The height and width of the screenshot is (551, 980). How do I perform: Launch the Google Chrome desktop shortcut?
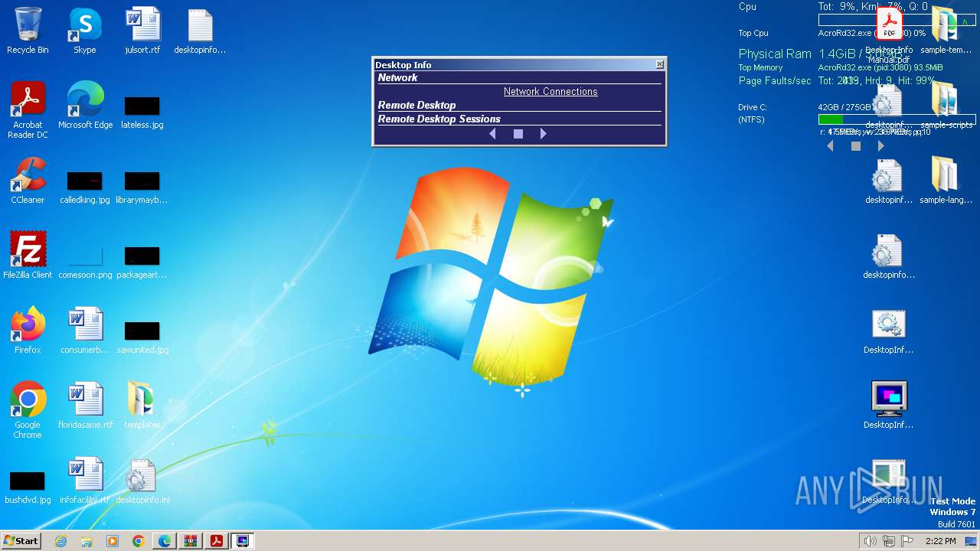point(28,410)
